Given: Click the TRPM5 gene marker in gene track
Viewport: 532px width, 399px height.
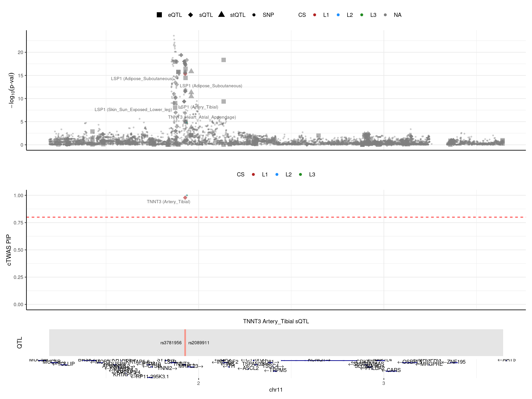Looking at the screenshot, I should pyautogui.click(x=275, y=371).
